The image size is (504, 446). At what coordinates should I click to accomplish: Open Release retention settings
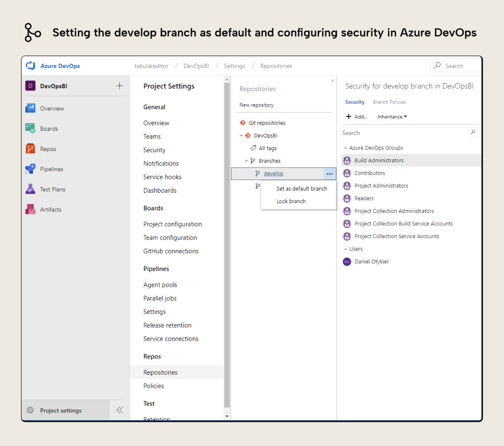(x=167, y=325)
